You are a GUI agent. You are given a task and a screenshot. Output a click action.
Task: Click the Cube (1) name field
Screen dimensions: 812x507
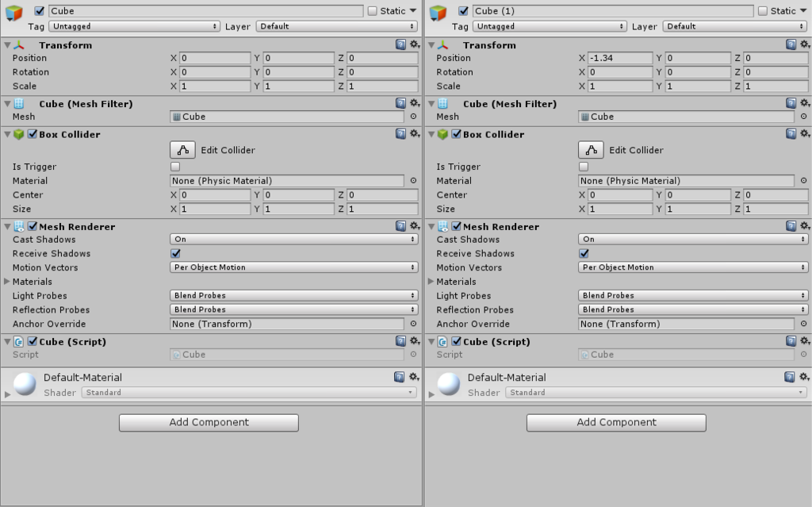click(613, 11)
